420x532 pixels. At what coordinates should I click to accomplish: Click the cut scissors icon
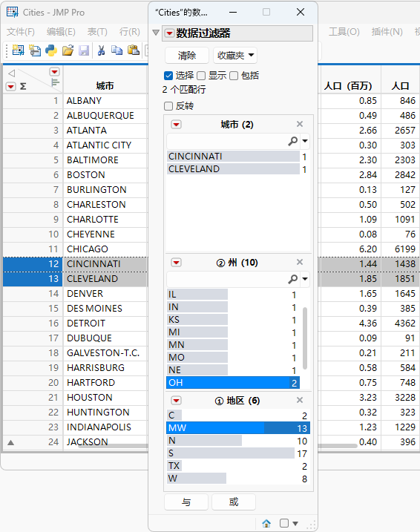(x=101, y=50)
